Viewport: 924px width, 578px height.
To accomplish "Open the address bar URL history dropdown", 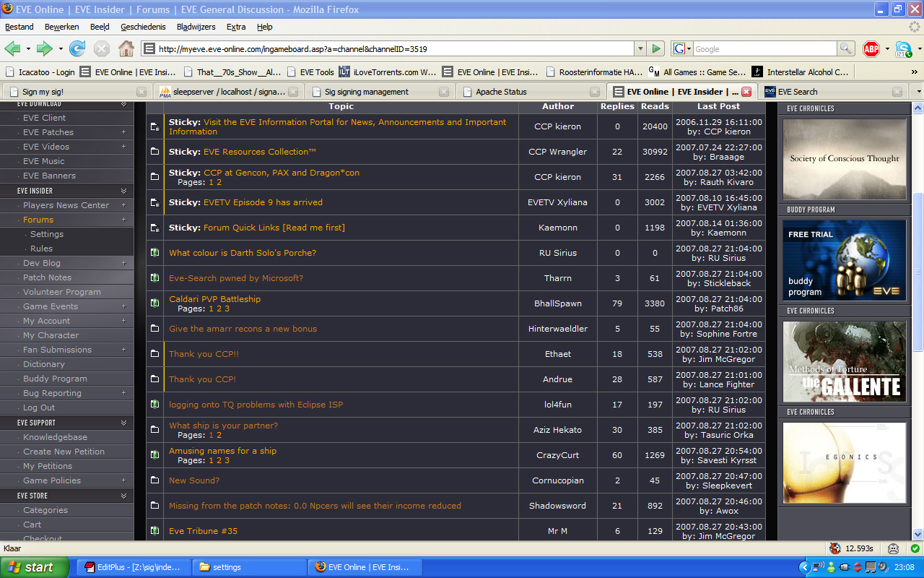I will point(640,48).
